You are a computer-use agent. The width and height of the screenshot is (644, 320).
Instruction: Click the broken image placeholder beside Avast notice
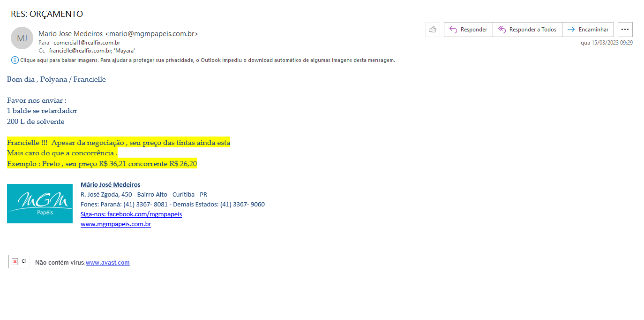(19, 262)
